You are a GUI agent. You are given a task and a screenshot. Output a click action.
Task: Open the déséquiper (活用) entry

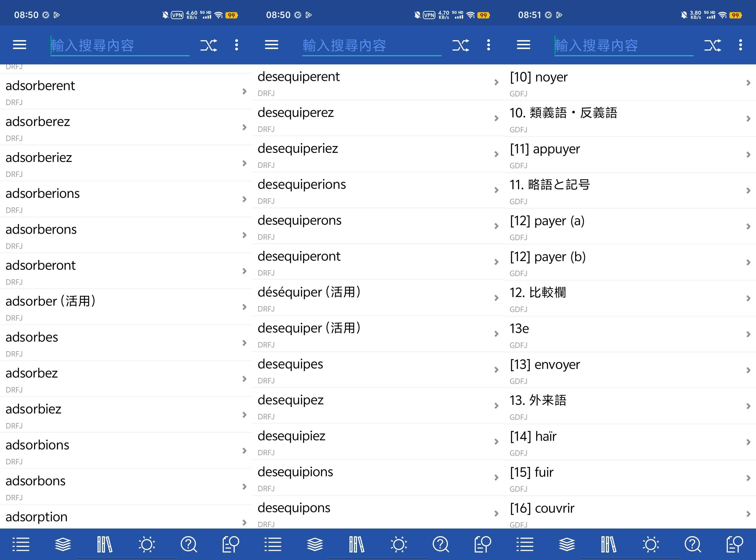point(378,298)
